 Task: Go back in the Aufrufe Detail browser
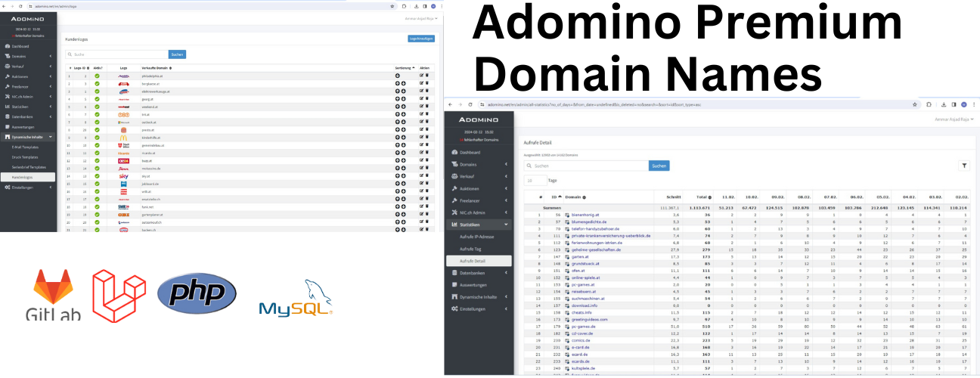450,104
